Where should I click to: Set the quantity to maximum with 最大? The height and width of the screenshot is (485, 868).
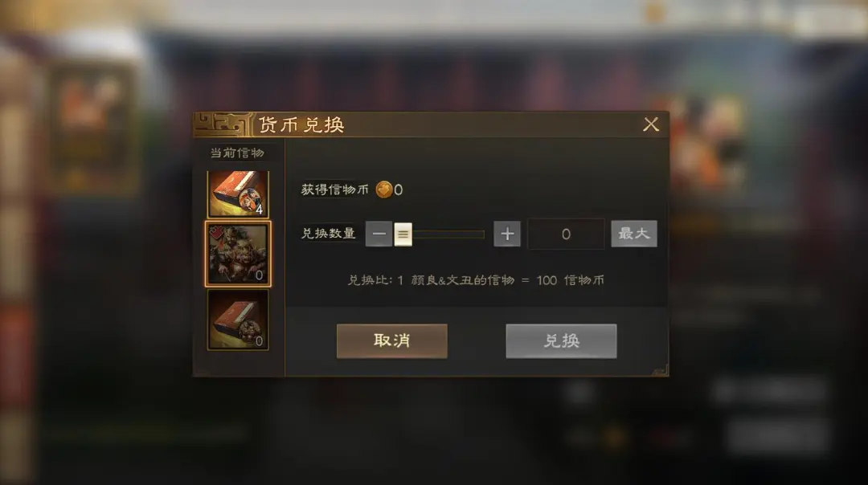(634, 234)
